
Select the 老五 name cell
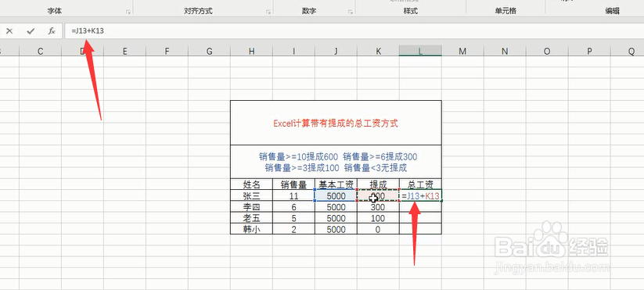coord(251,218)
